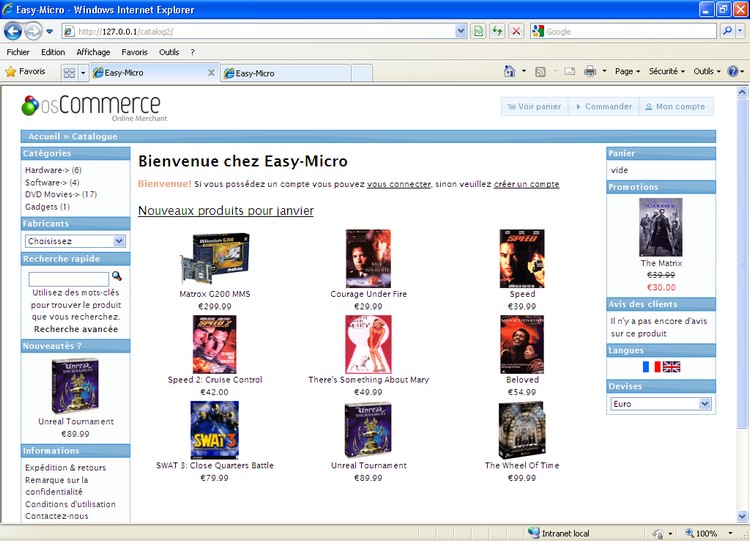Click the address bar with 127.0.0.1 URL
Viewport: 750px width, 541px height.
(258, 32)
